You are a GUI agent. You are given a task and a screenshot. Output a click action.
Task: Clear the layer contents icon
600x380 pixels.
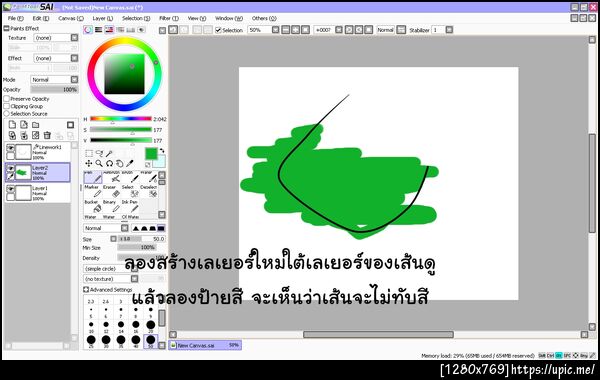coord(36,135)
